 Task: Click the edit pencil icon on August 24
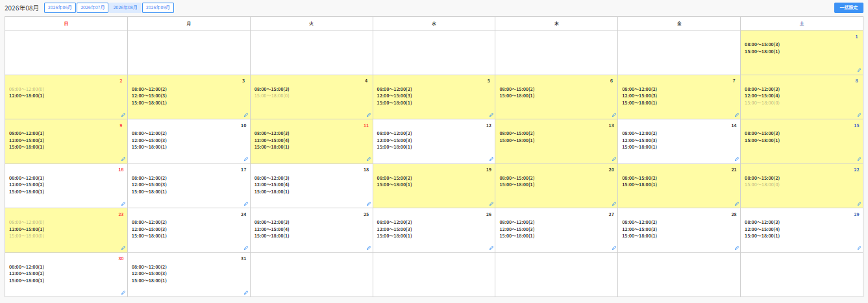click(246, 248)
